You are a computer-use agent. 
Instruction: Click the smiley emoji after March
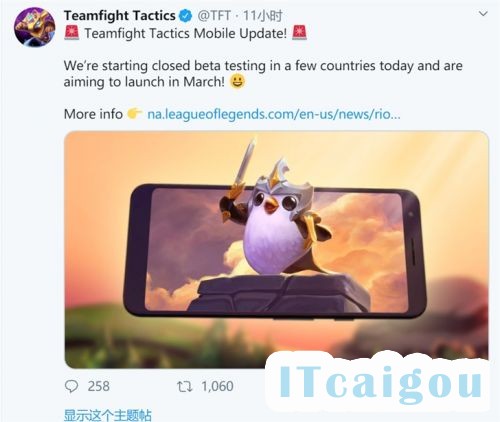[237, 81]
